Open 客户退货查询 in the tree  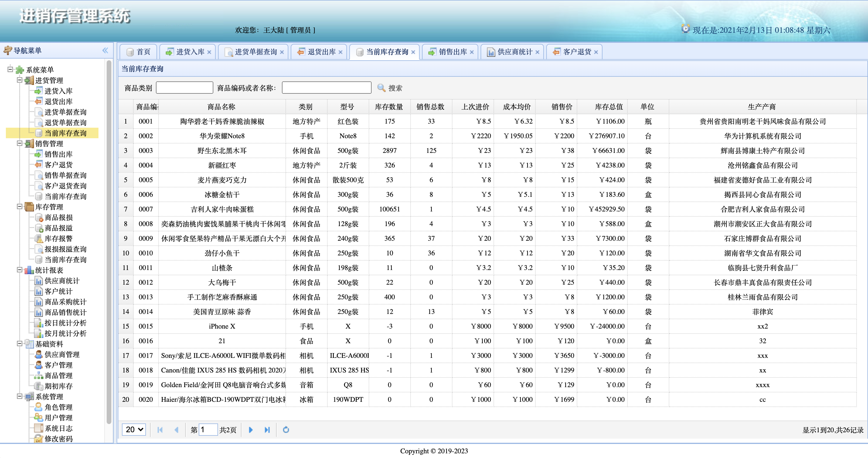(65, 186)
